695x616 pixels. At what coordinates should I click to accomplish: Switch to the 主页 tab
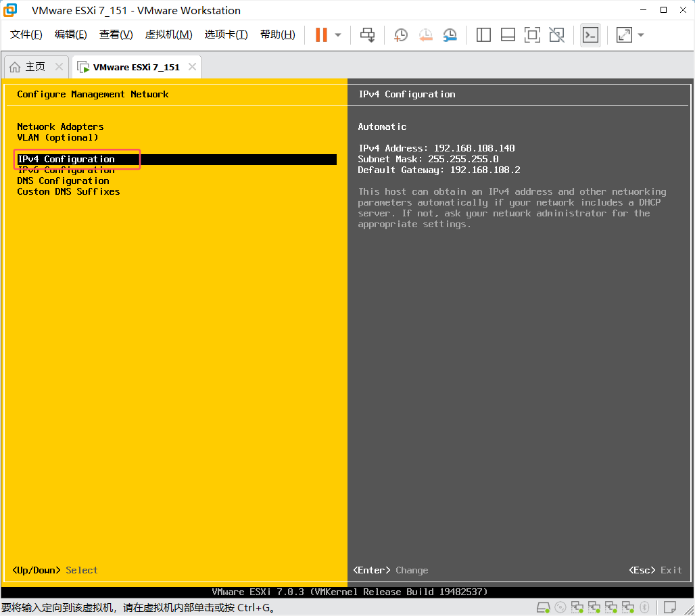click(x=35, y=66)
